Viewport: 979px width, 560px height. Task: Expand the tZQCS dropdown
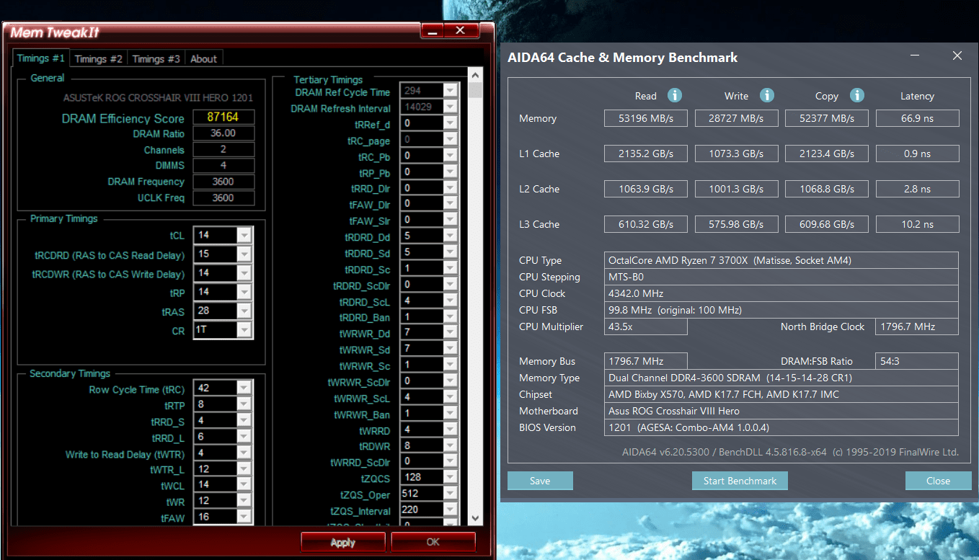(451, 477)
